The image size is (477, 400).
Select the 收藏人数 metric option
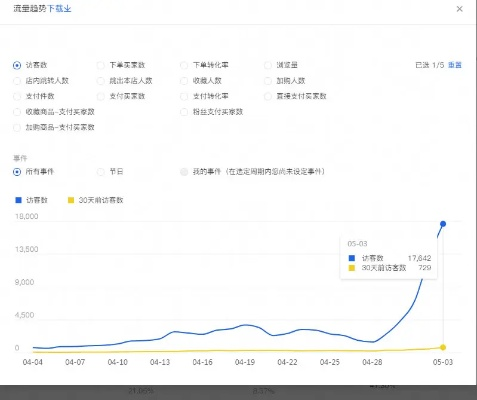pos(184,81)
